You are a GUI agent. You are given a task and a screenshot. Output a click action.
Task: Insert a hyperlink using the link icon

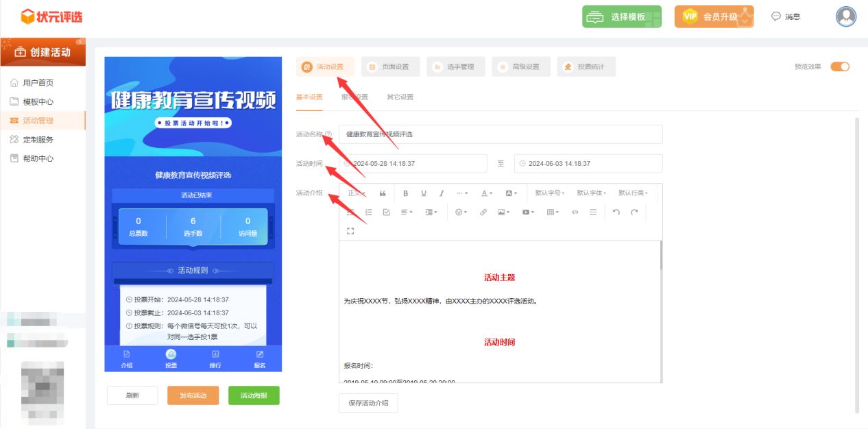[x=483, y=212]
